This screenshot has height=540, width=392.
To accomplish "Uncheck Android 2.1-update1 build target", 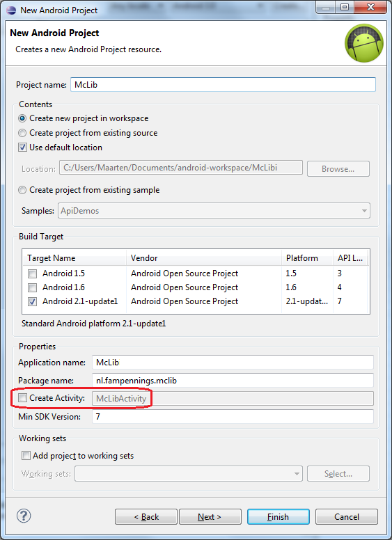I will [33, 301].
